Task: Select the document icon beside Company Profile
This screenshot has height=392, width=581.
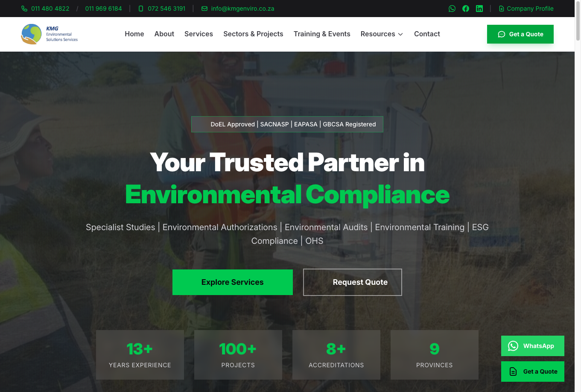Action: click(x=501, y=9)
